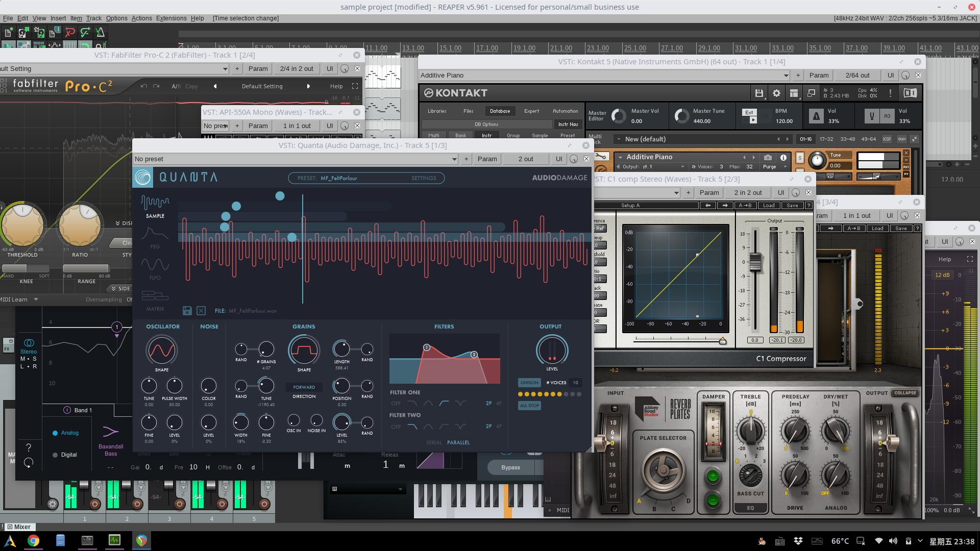Image resolution: width=980 pixels, height=551 pixels.
Task: Toggle FORWARD grain direction in Quanta
Action: 304,387
